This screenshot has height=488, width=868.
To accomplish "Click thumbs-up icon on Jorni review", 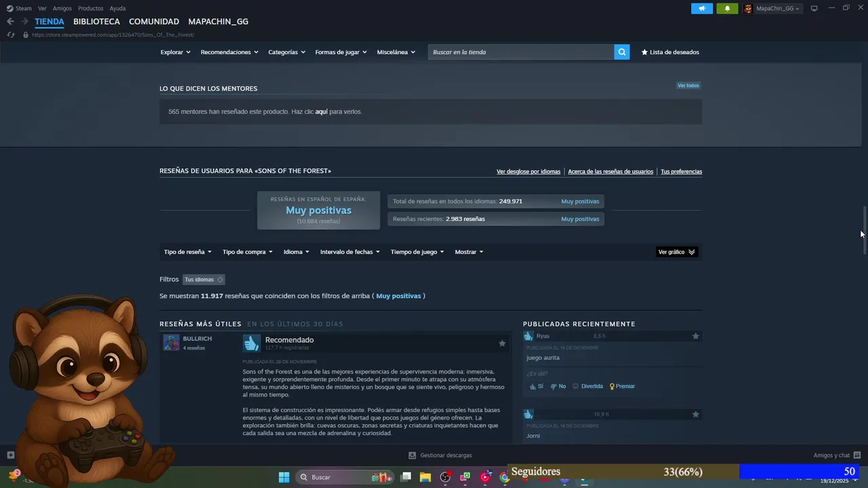I will click(x=528, y=414).
